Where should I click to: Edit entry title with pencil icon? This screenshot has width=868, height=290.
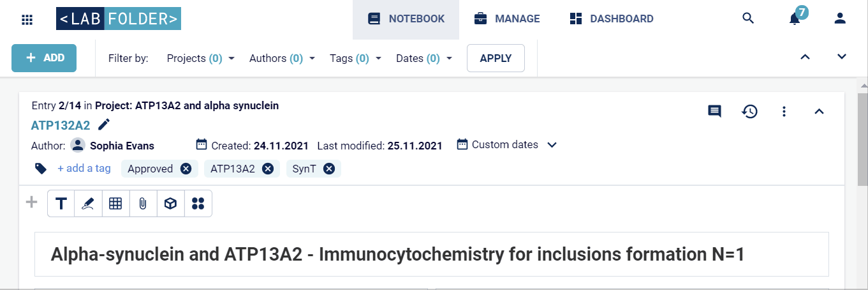pos(104,125)
